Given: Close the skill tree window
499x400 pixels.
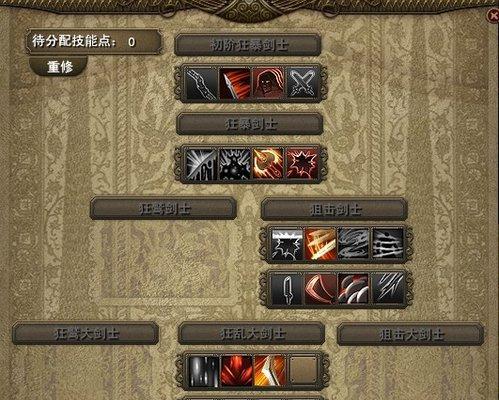Looking at the screenshot, I should click(x=493, y=16).
